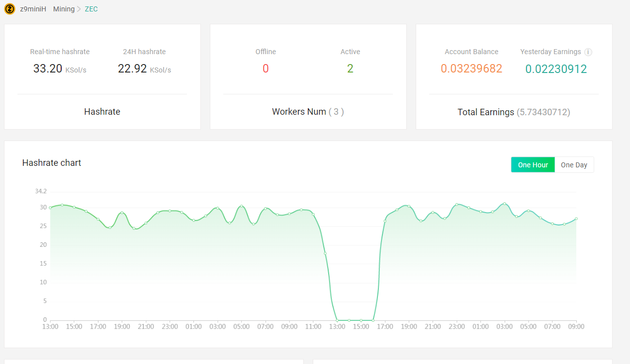Click the Yesterday Earnings value 0.02230912
The height and width of the screenshot is (364, 630).
(x=556, y=69)
